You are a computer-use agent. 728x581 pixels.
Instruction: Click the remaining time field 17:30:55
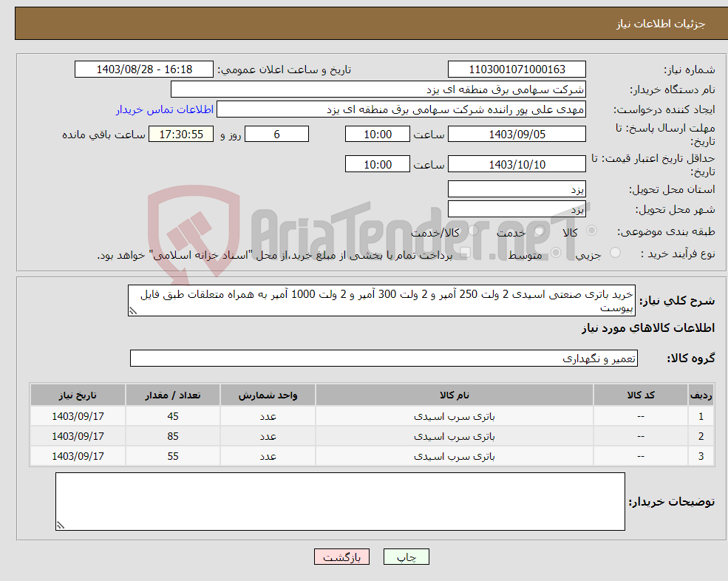tap(181, 135)
